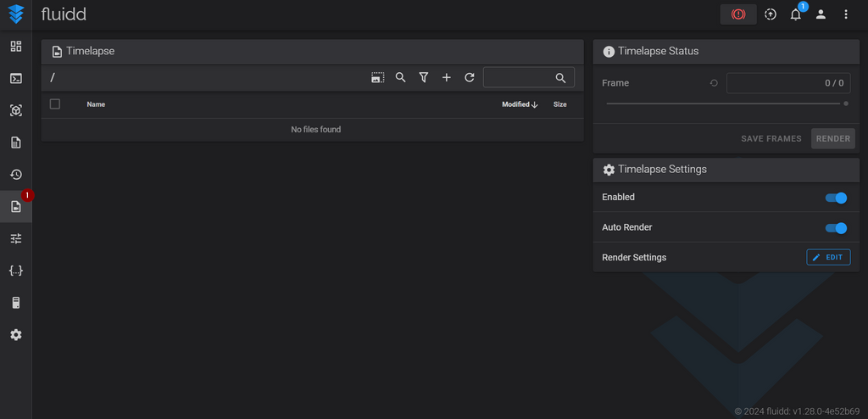Open the file filter dropdown
This screenshot has height=419, width=868.
424,78
